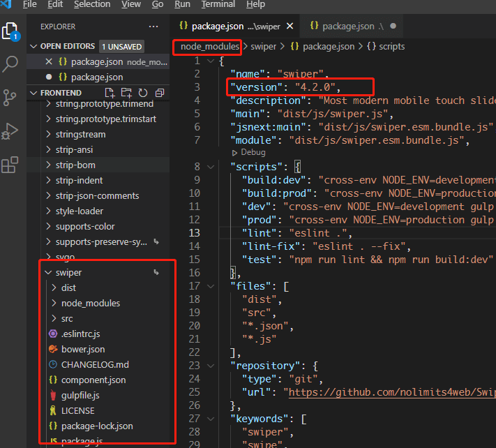Open the Explorer view in activity bar

[x=10, y=31]
